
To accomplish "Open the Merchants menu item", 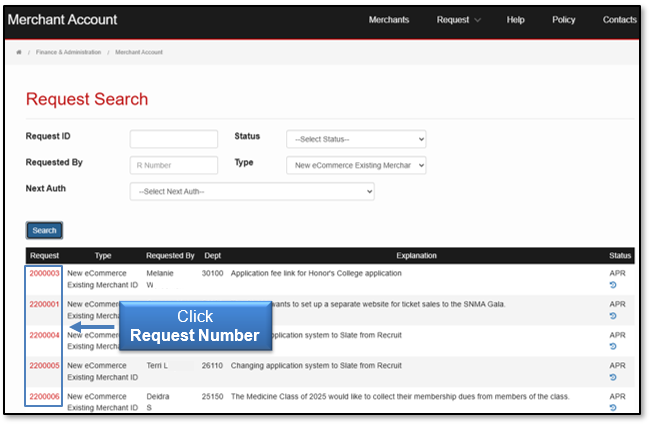I will 389,20.
